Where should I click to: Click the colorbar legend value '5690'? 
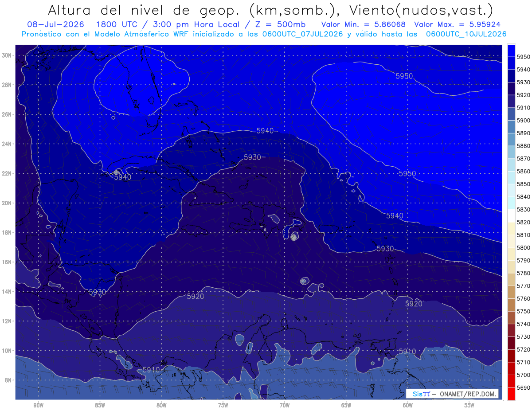524,388
